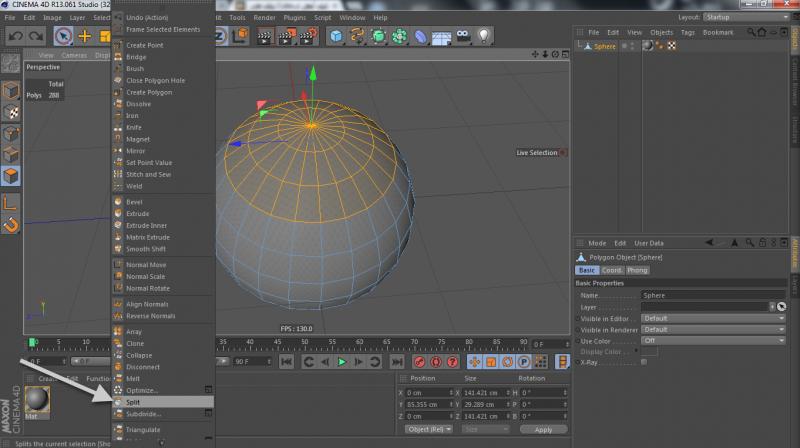Open the Visible in Editor dropdown
The width and height of the screenshot is (800, 448).
(x=713, y=318)
